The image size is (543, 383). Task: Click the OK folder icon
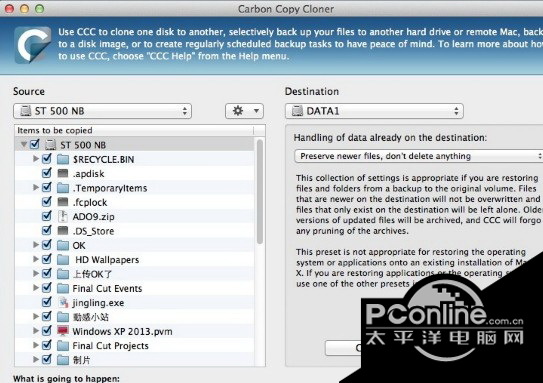(x=63, y=246)
